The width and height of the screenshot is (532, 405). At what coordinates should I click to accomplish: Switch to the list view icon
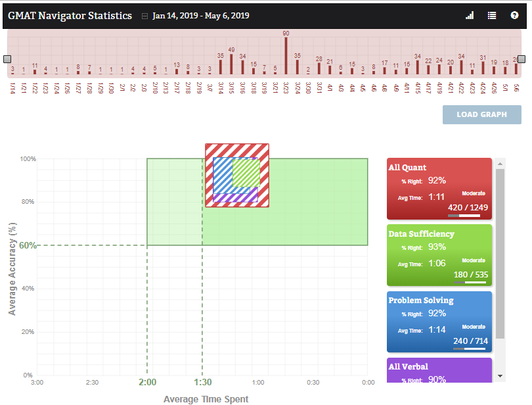pyautogui.click(x=492, y=16)
